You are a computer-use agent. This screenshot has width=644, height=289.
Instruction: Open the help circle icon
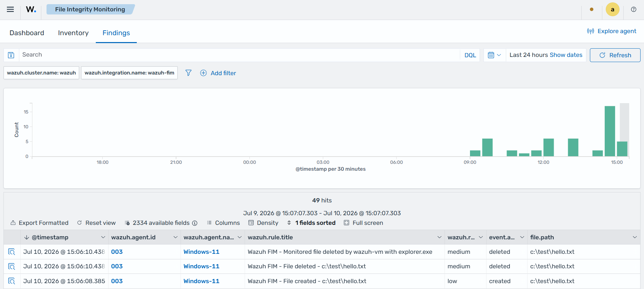point(633,9)
